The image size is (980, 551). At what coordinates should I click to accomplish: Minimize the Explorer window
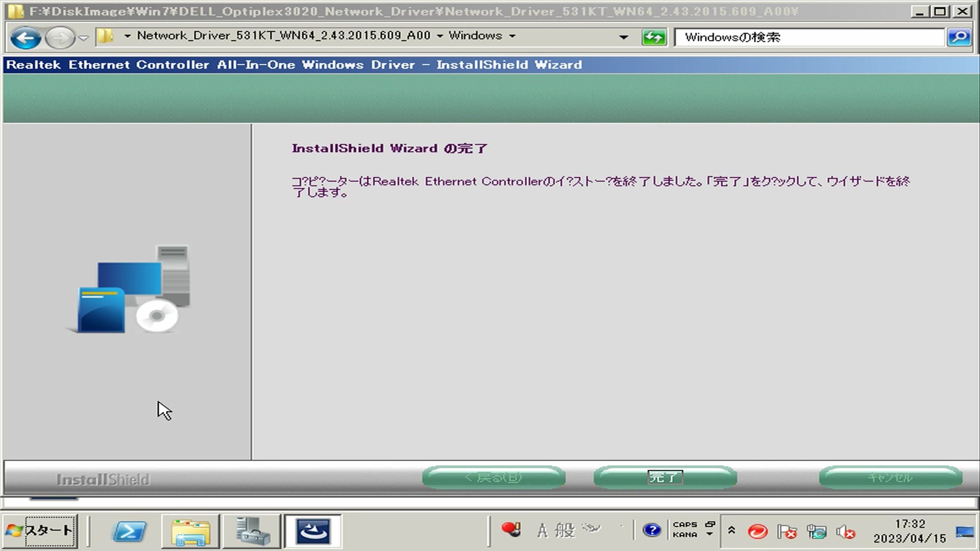[919, 11]
